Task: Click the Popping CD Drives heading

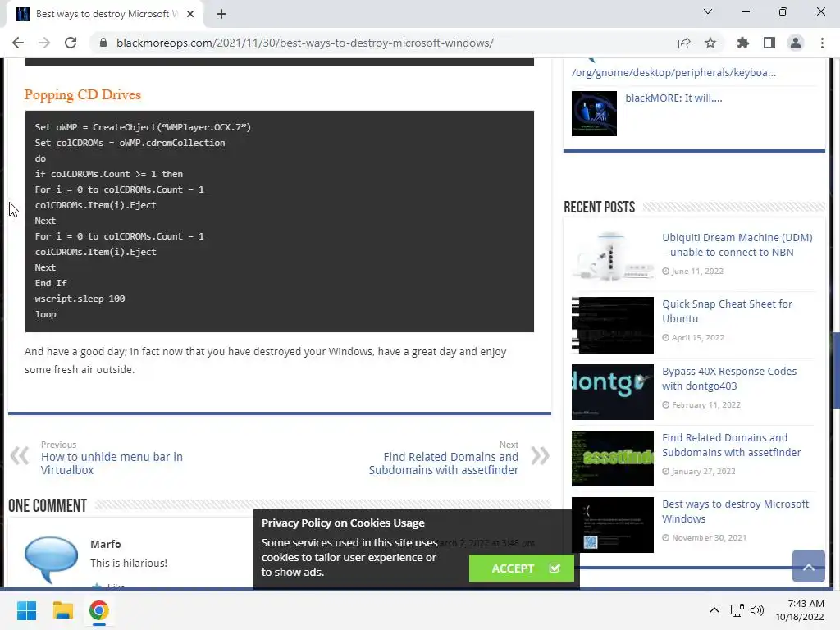Action: pos(83,95)
